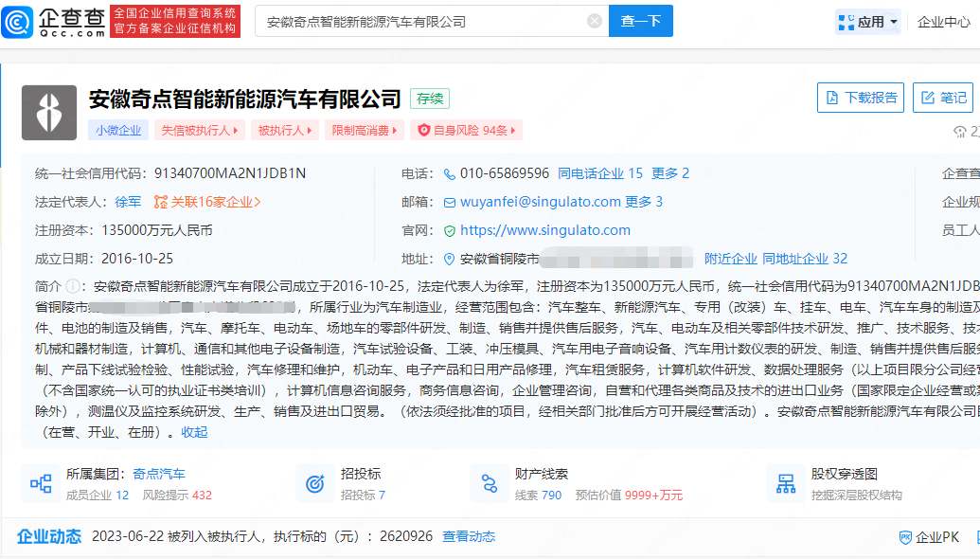Select founding date 2016-10-25 text

click(x=137, y=259)
